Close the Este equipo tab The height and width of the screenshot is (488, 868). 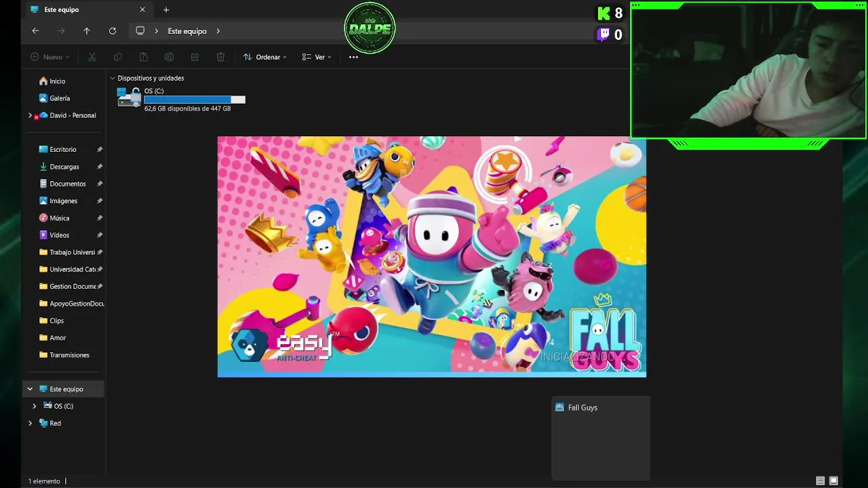pyautogui.click(x=142, y=9)
